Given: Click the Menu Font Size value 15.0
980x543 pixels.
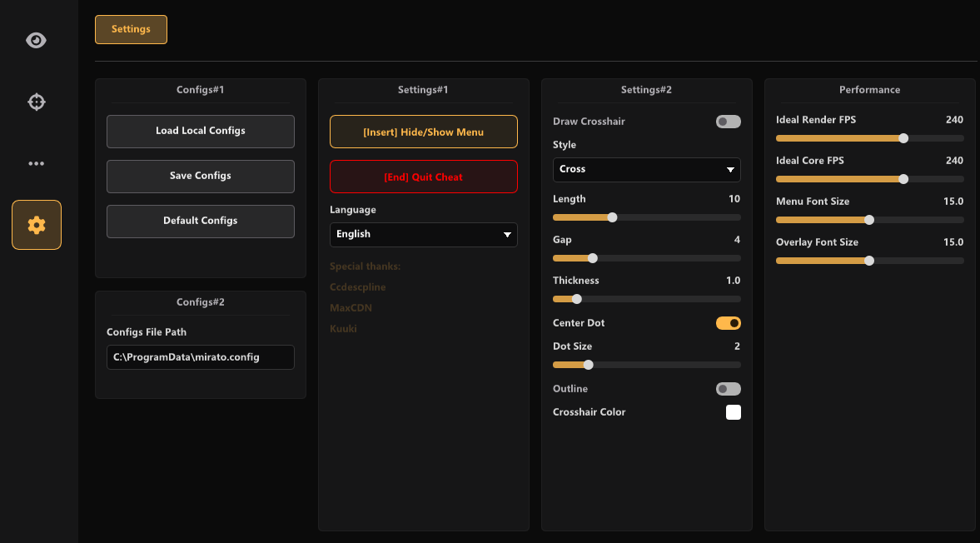Looking at the screenshot, I should pos(953,202).
